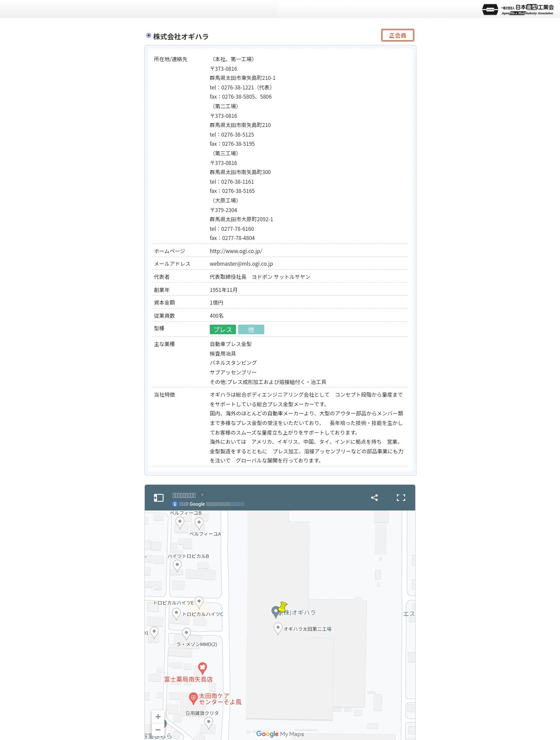Select the トロピカルハイツE map pin

pos(199,602)
